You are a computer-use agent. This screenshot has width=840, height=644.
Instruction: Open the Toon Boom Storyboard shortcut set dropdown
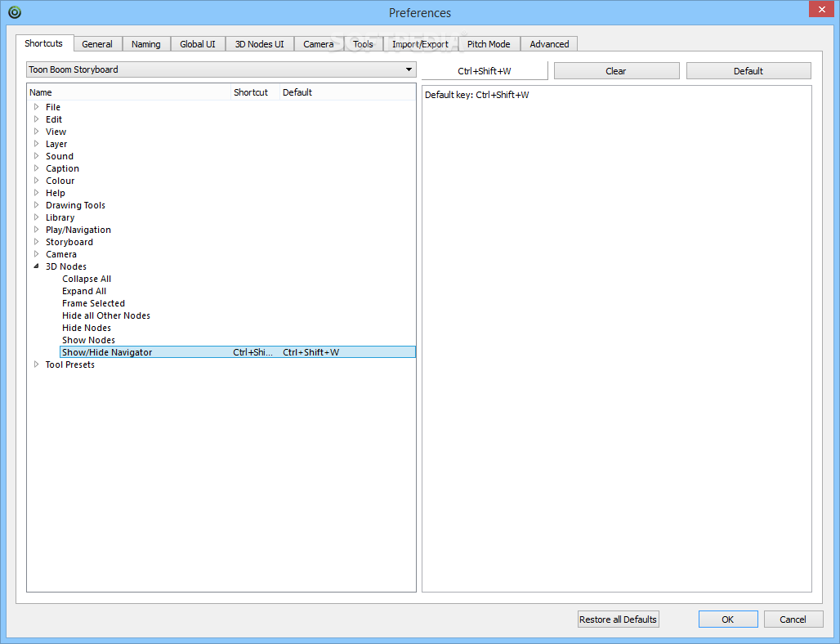coord(221,69)
